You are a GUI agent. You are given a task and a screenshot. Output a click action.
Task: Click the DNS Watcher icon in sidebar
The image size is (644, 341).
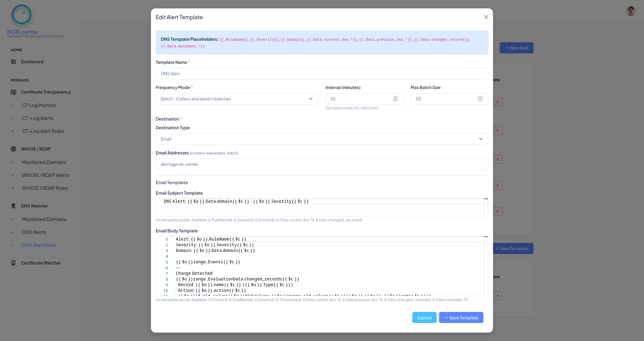[x=14, y=206]
